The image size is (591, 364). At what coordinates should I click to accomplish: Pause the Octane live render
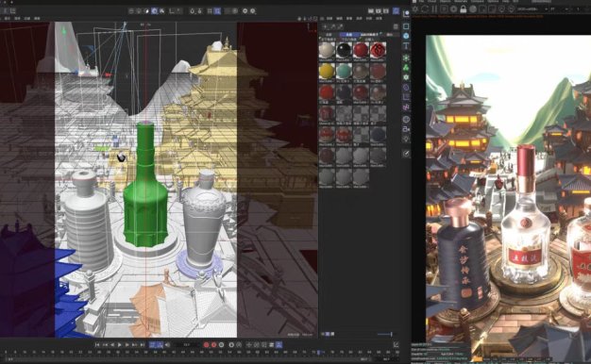[434, 9]
